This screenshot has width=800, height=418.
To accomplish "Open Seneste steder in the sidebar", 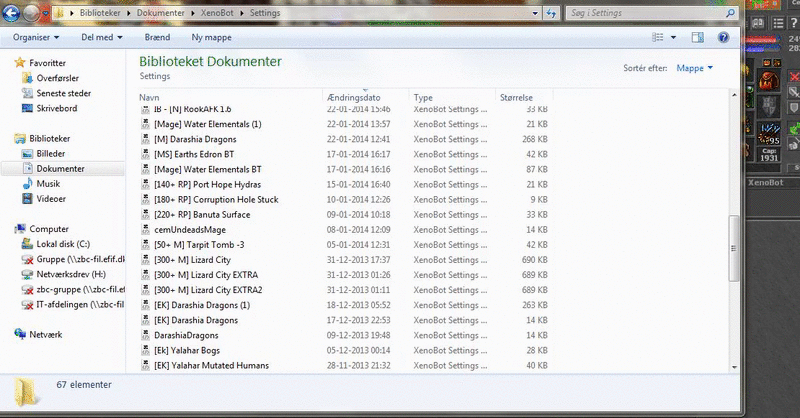I will (x=64, y=93).
